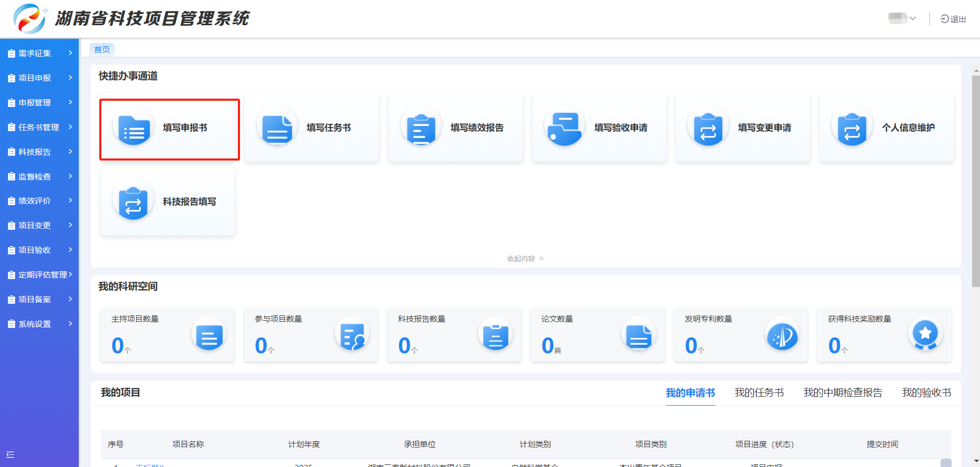This screenshot has width=980, height=467.
Task: Click the 获得科技奖励数量 medal icon
Action: (925, 334)
